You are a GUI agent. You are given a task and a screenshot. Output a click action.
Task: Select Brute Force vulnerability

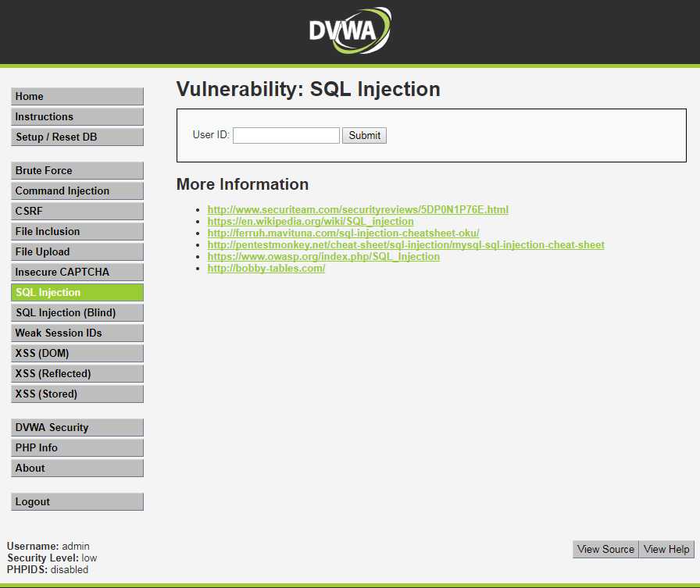(77, 170)
